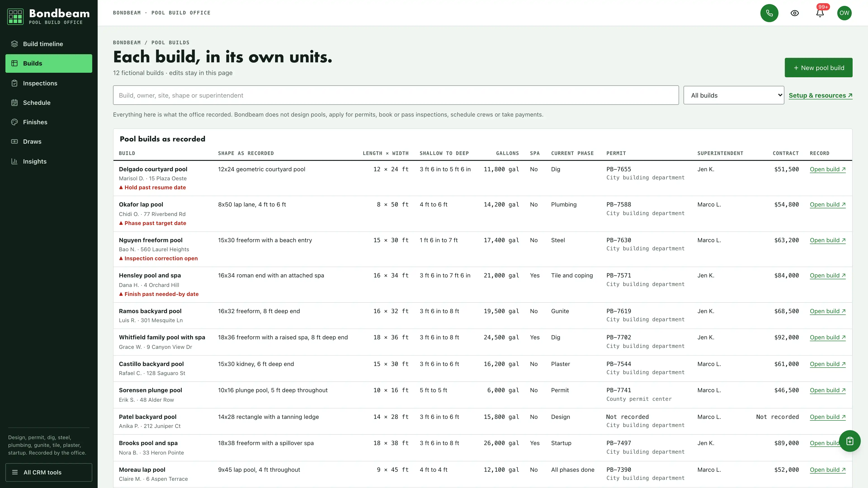Select permit number PB-7655
868x488 pixels.
coord(619,169)
